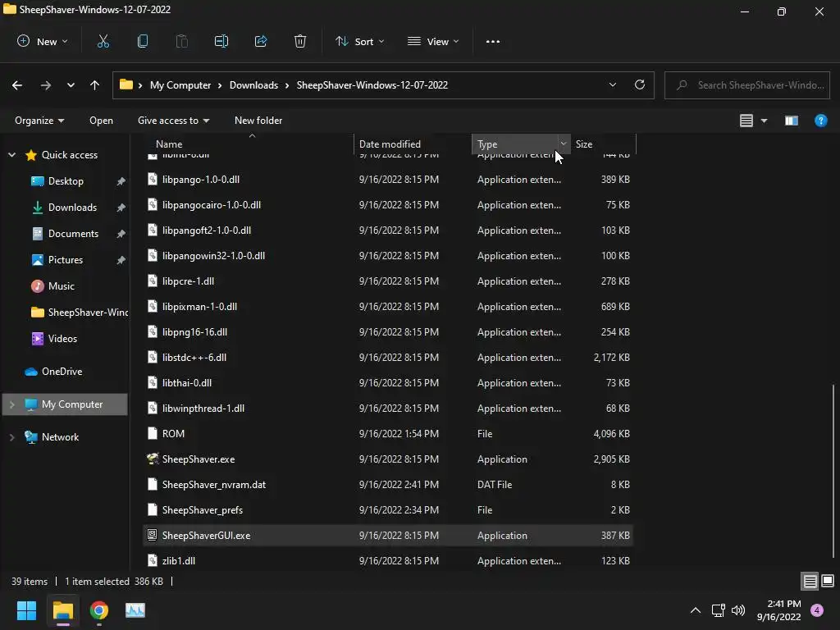840x630 pixels.
Task: Open the Sort dropdown
Action: [x=359, y=41]
